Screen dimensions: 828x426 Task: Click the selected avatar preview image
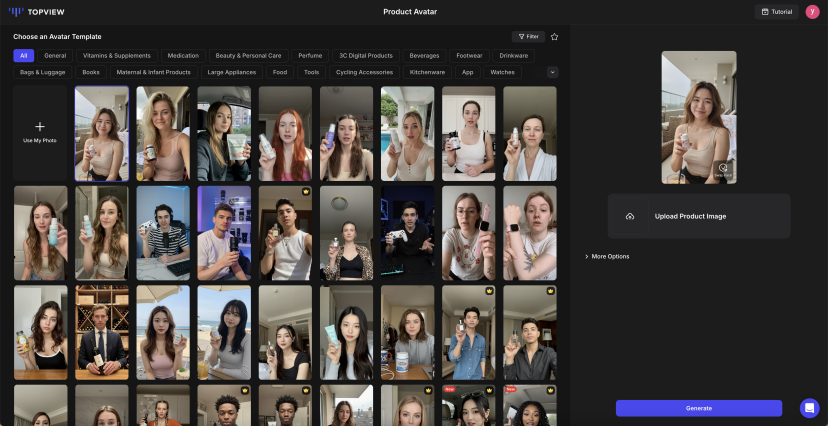[x=699, y=117]
